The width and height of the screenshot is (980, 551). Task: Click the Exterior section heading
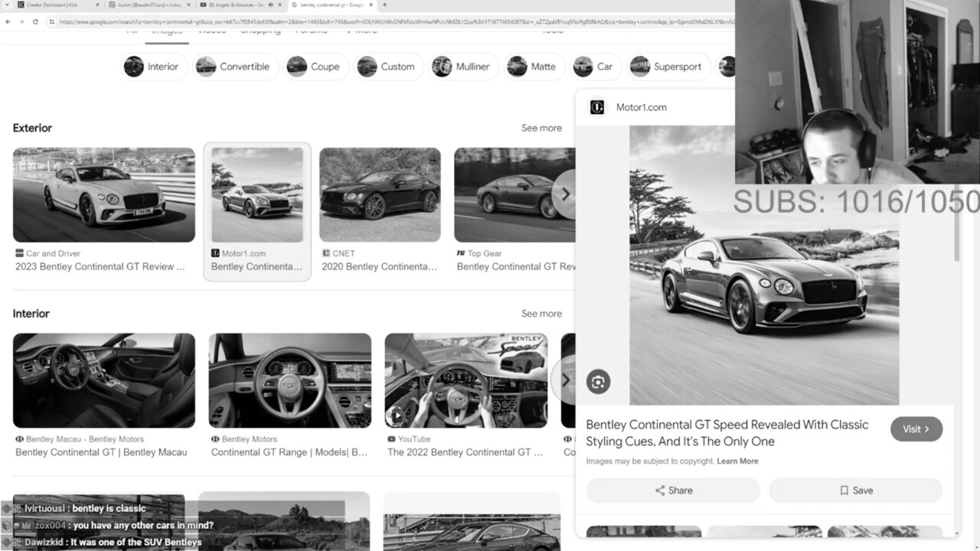[32, 128]
